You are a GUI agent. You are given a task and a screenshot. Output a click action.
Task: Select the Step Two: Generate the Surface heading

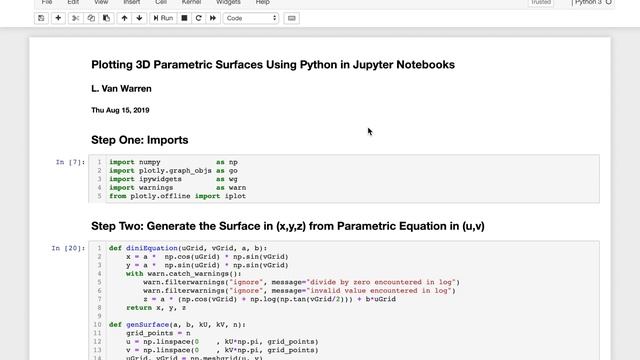[x=288, y=226]
